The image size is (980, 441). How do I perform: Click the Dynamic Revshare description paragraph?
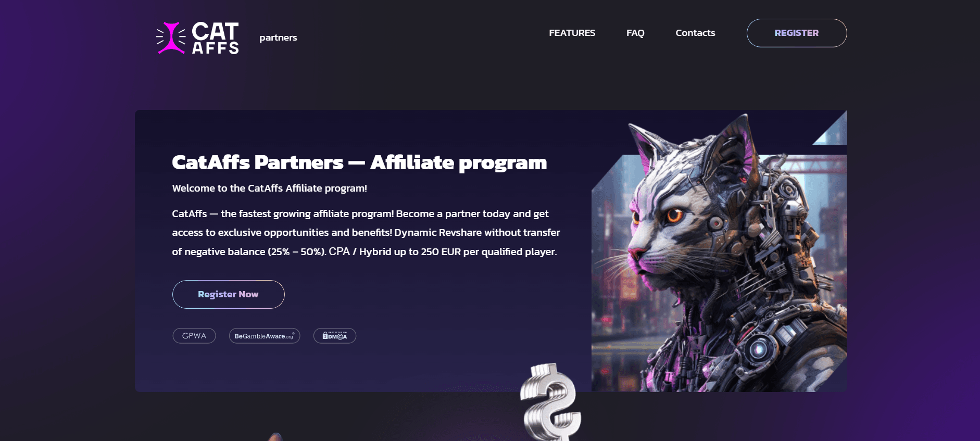click(366, 233)
